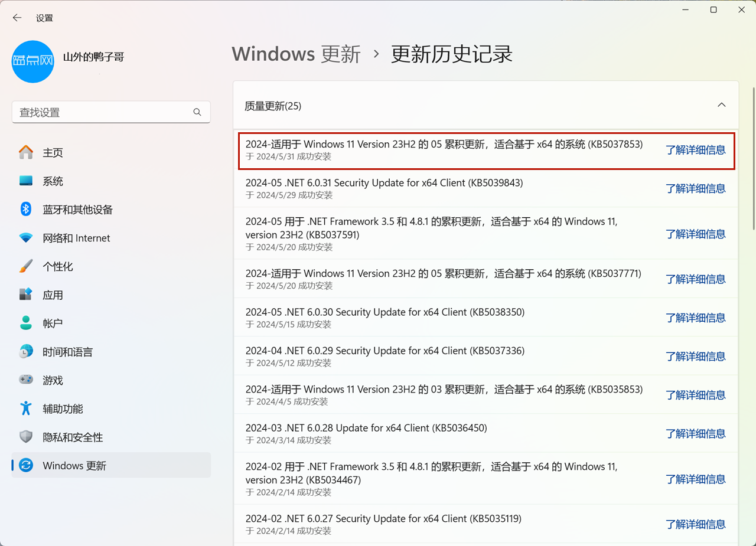
Task: Click the 帐户 person icon
Action: coord(26,323)
